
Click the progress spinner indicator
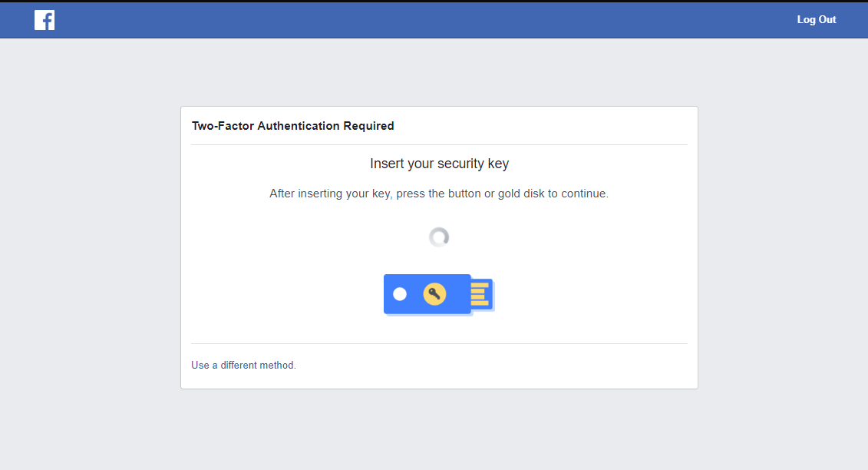[x=438, y=237]
